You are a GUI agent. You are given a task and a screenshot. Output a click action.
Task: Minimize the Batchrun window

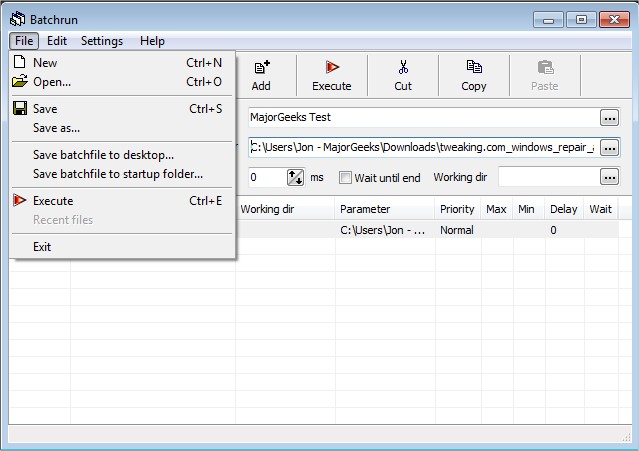click(x=549, y=20)
